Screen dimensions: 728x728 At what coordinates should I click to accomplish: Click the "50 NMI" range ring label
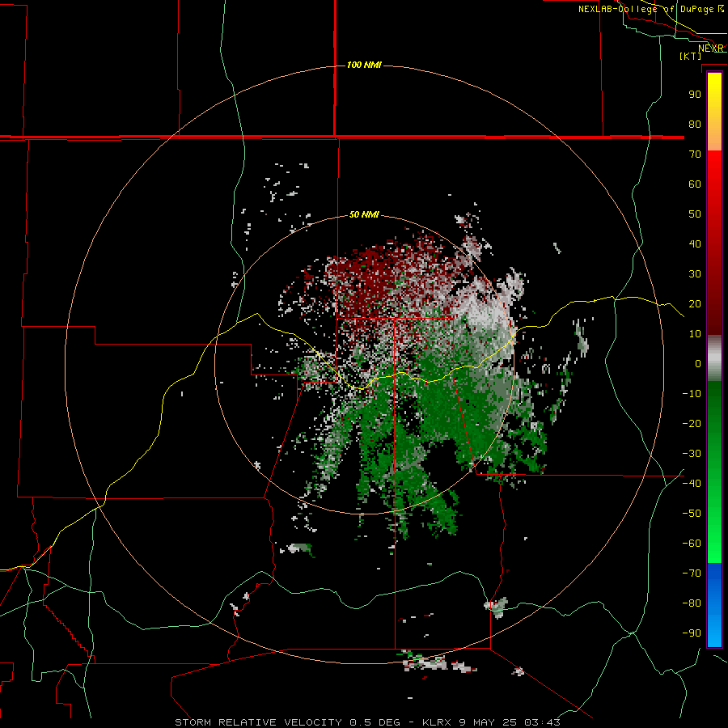364,214
